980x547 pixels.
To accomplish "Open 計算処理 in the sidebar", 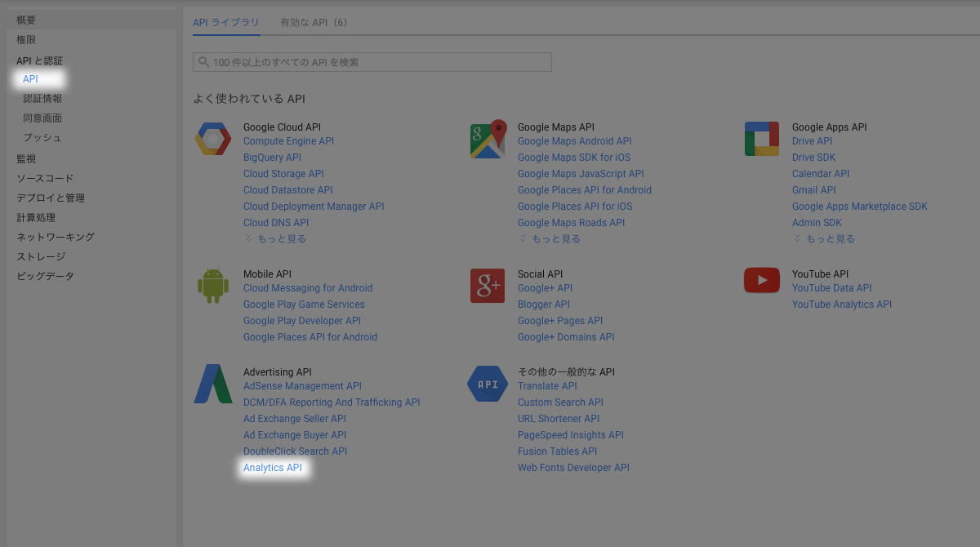I will click(x=36, y=217).
